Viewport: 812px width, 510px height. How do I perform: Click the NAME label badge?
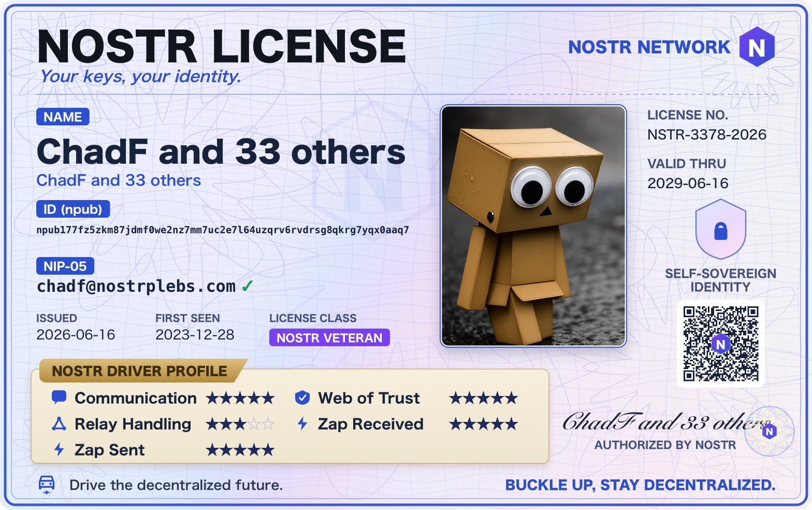63,117
